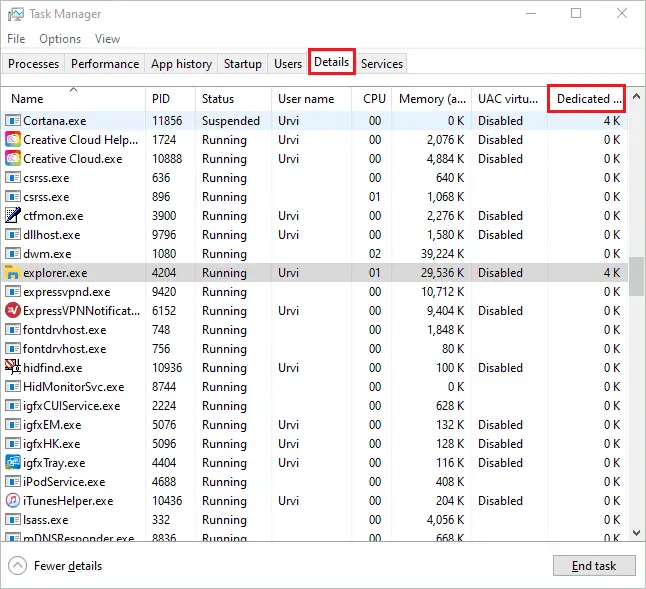Click the HidMonitorSvc.exe icon
Viewport: 646px width, 589px height.
click(x=12, y=387)
